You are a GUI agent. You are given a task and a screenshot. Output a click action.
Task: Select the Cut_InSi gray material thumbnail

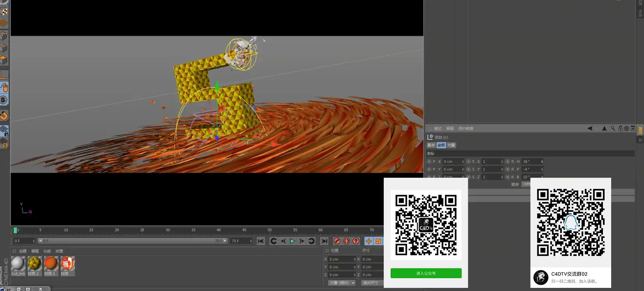(18, 266)
